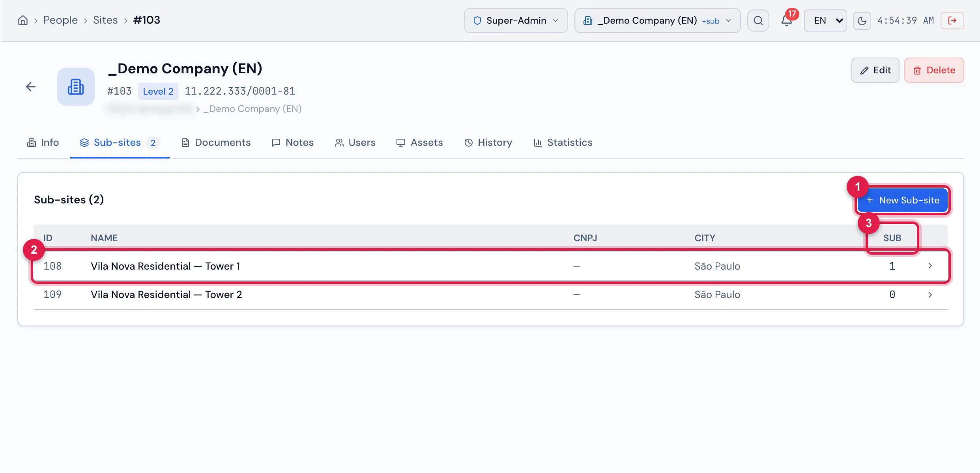Open Sites in the breadcrumb
The height and width of the screenshot is (473, 980).
click(105, 20)
